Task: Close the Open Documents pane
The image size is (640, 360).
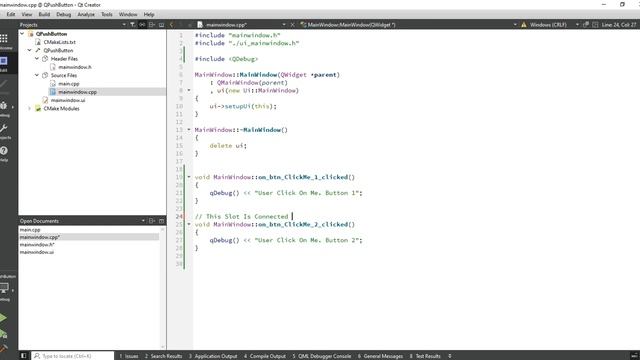Action: click(x=162, y=221)
